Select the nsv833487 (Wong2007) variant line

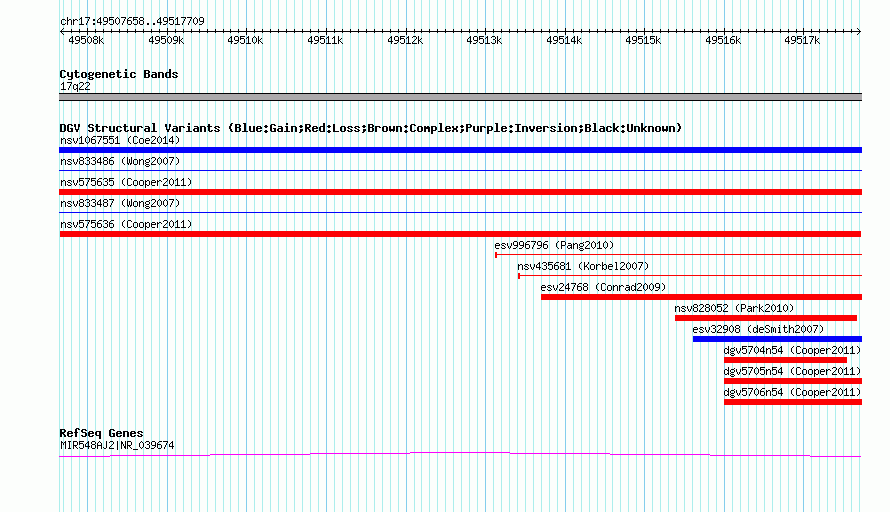point(460,212)
